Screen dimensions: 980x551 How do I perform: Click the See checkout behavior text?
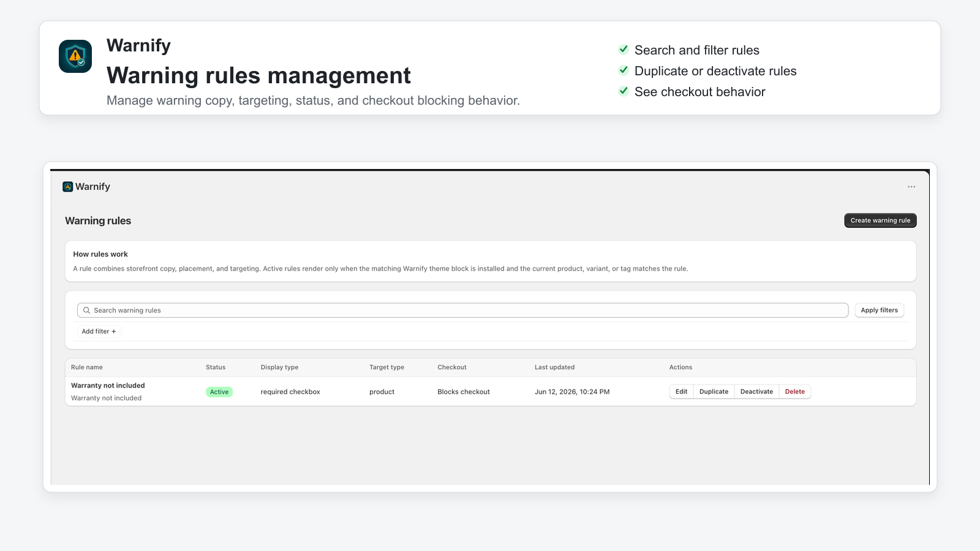(x=700, y=92)
